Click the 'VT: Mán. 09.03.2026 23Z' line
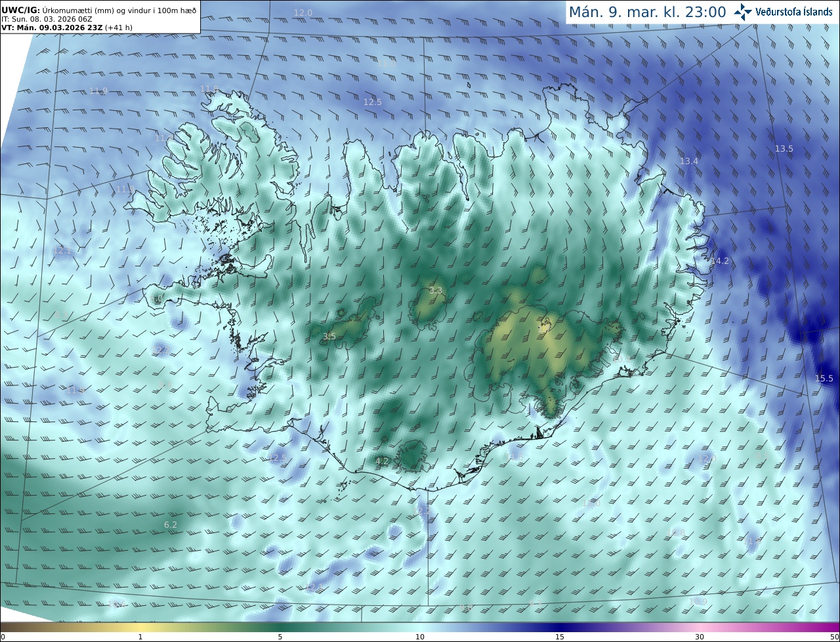840x642 pixels. 67,28
